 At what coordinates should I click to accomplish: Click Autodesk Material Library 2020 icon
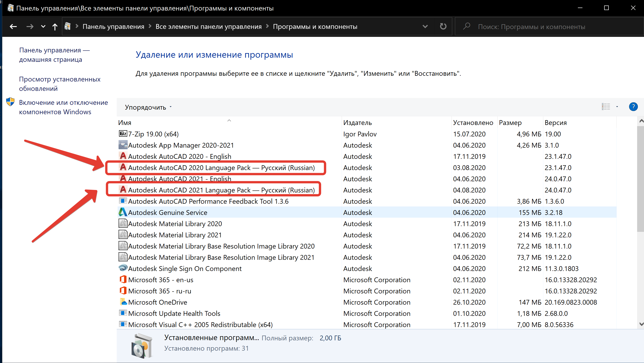click(x=123, y=223)
